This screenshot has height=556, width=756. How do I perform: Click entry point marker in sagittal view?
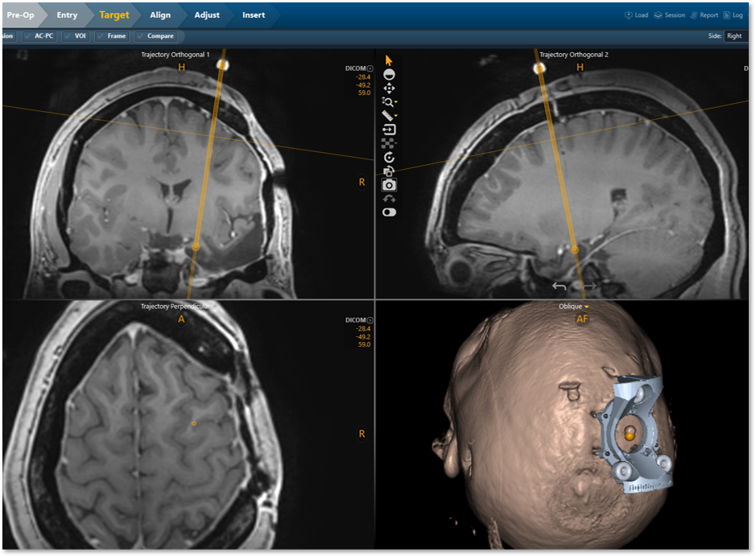pyautogui.click(x=539, y=69)
